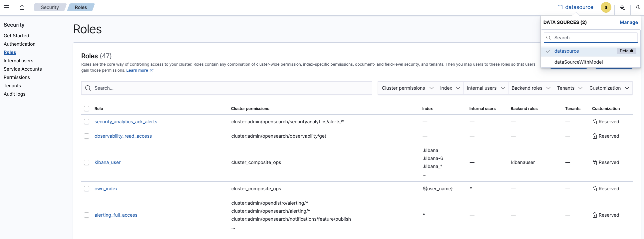Check the security_analytics_ack_alerts row checkbox

pos(87,122)
